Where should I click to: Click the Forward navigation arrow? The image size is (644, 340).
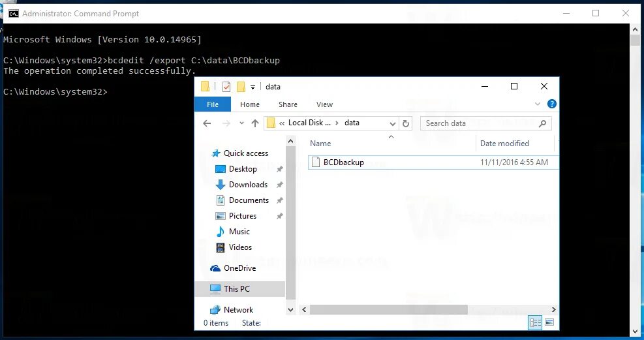tap(226, 123)
